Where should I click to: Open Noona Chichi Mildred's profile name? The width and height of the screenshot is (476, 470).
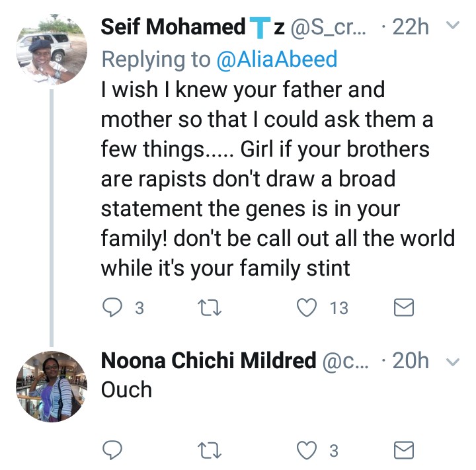[208, 361]
